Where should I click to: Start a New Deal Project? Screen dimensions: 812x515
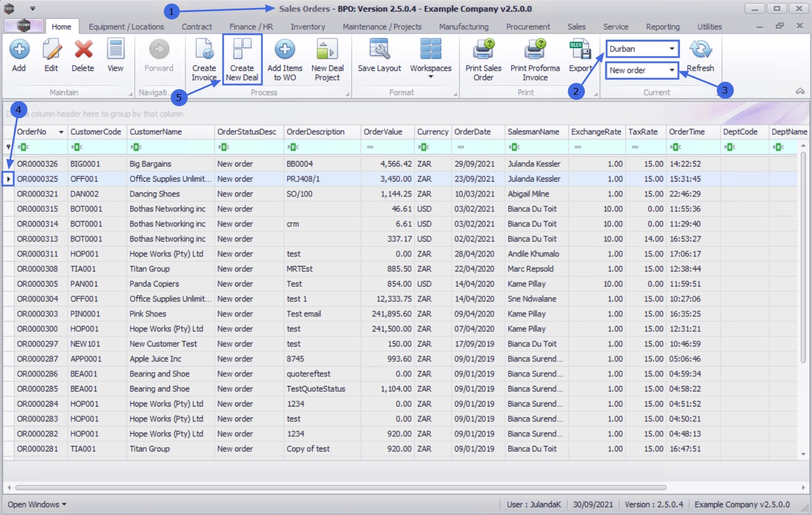coord(328,60)
